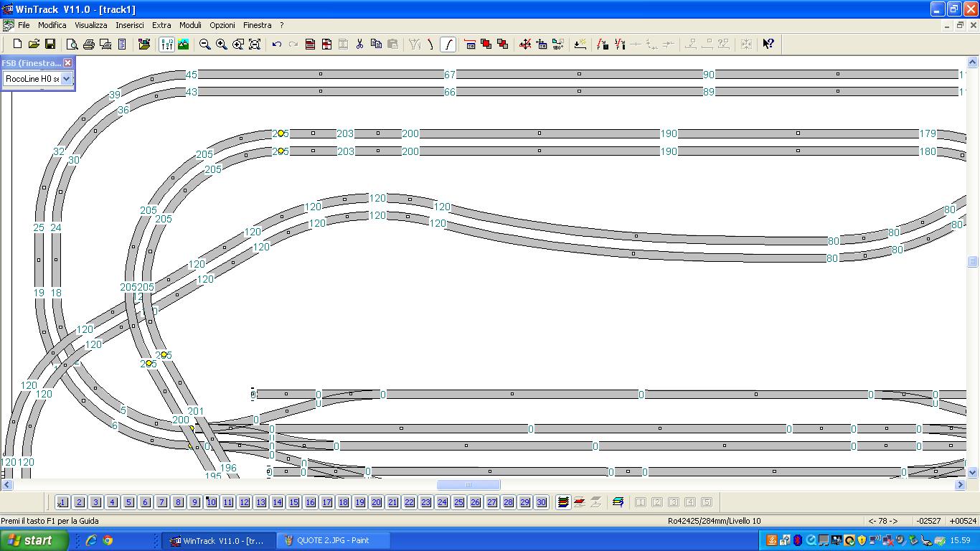Click the zoom-to-fit magnifier icon
Image resolution: width=980 pixels, height=551 pixels.
(255, 44)
